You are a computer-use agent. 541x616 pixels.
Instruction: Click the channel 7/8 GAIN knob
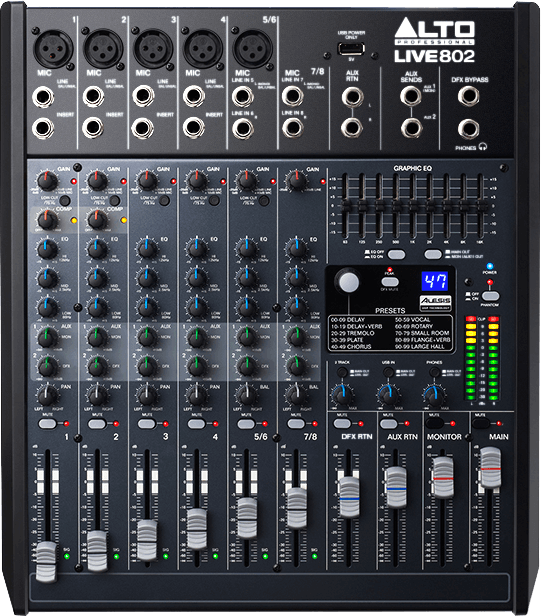pyautogui.click(x=297, y=181)
